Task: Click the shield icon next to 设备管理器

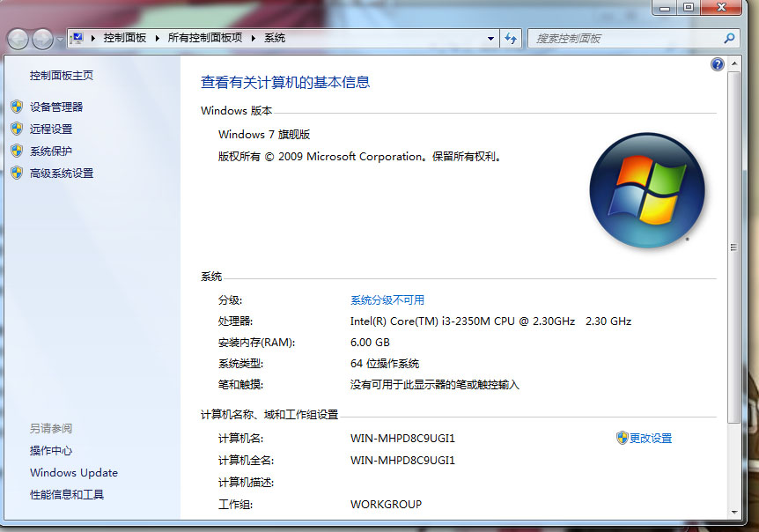Action: [x=16, y=107]
